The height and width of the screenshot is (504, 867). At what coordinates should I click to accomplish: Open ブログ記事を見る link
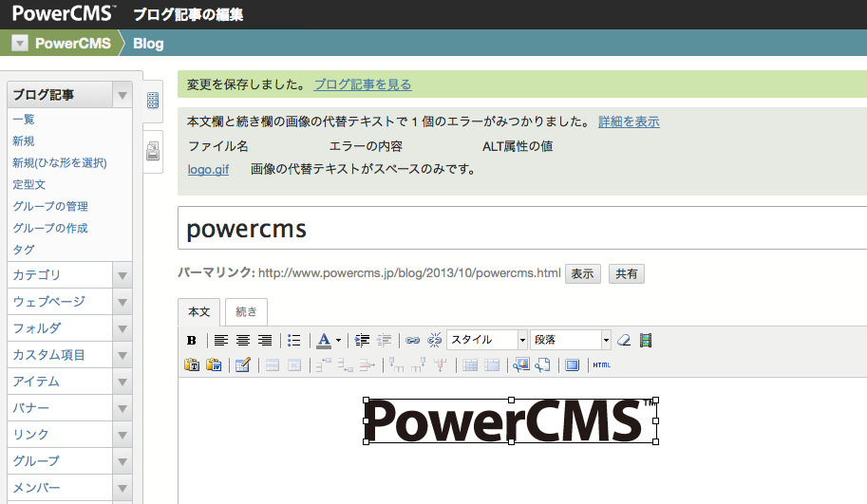pos(363,84)
